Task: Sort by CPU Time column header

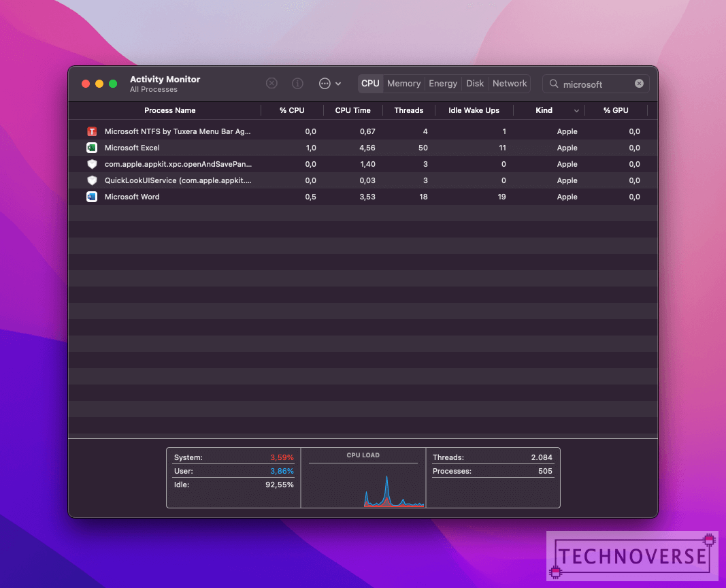Action: click(x=352, y=110)
